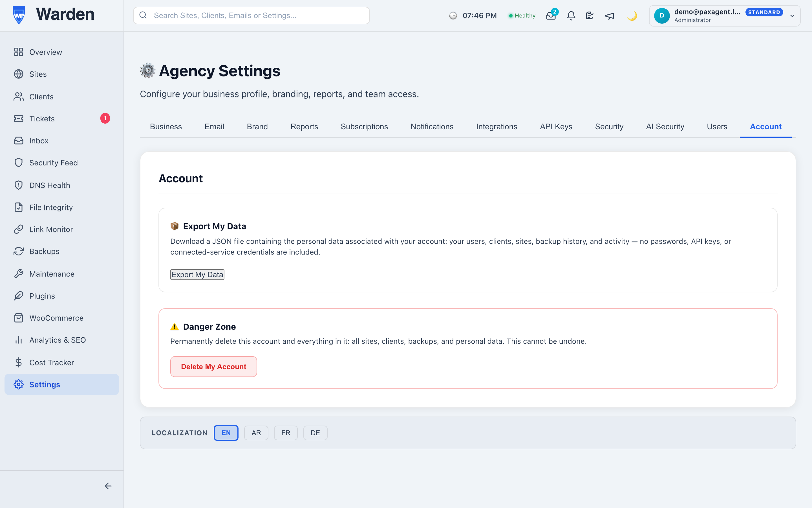Click the Export My Data button
812x508 pixels.
click(x=197, y=275)
